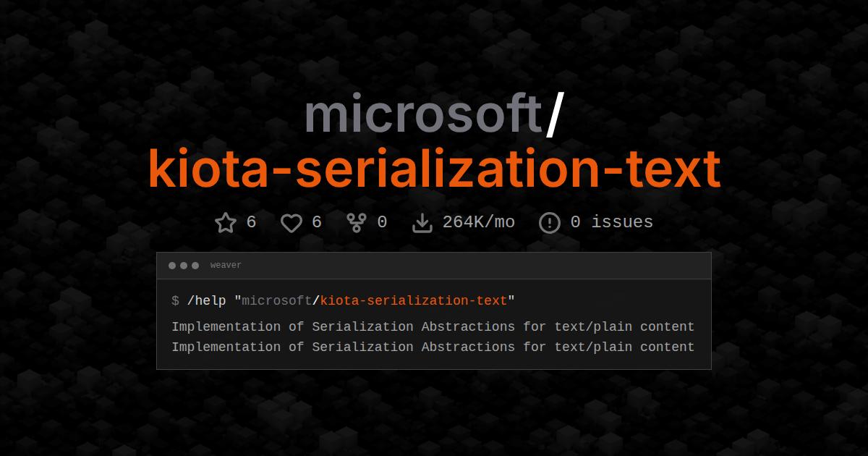Viewport: 868px width, 456px height.
Task: Click the fork icon beside 0
Action: pos(356,222)
